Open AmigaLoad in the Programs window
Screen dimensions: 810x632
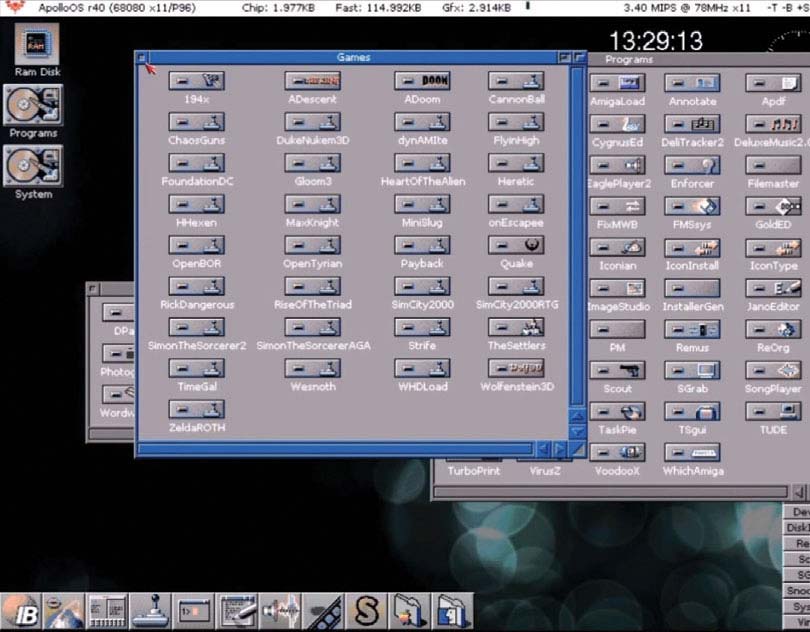[x=617, y=83]
